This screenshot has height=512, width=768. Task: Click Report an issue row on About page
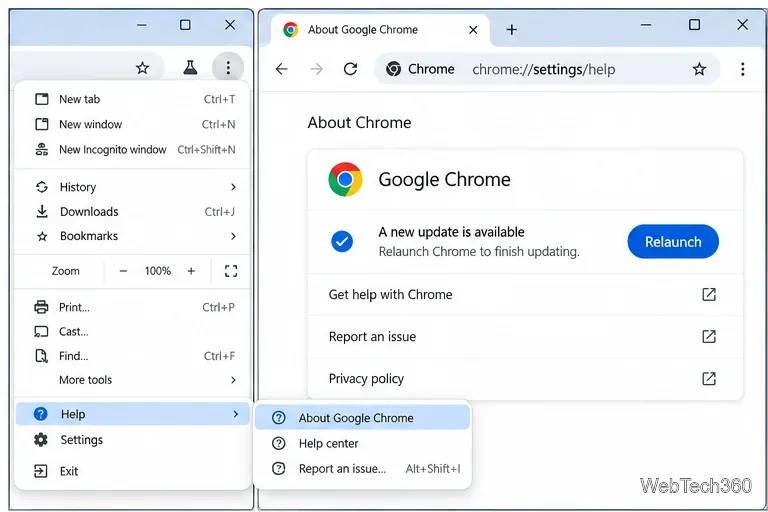525,337
